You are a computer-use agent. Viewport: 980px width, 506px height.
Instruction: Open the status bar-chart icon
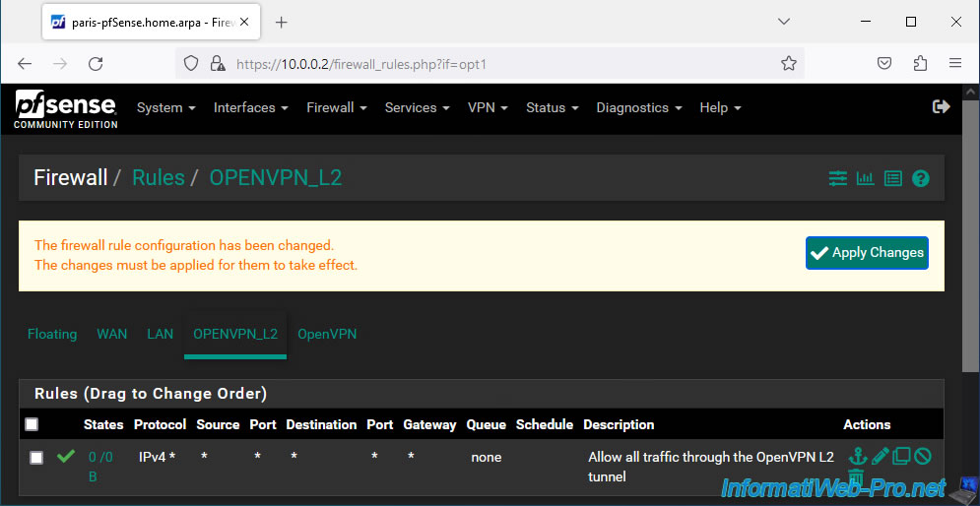866,178
